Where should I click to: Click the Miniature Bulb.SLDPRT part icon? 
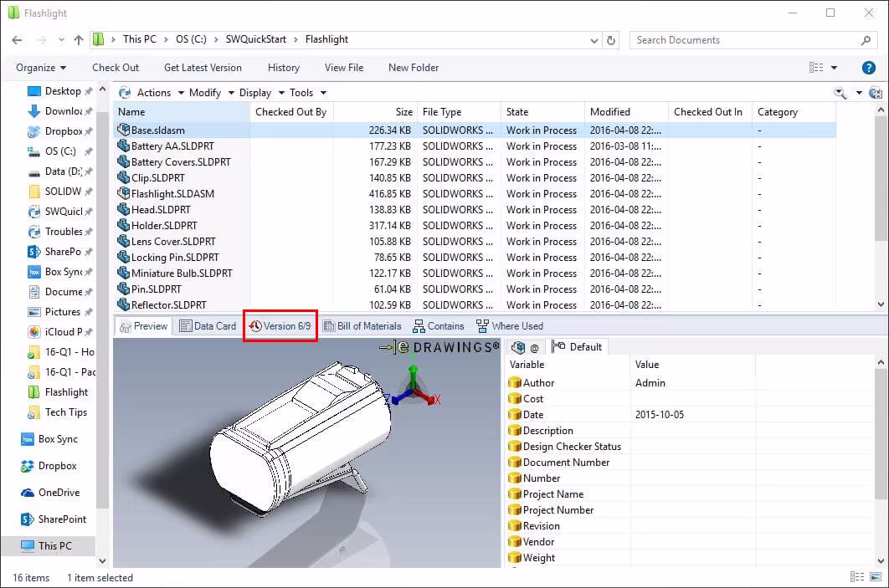123,273
